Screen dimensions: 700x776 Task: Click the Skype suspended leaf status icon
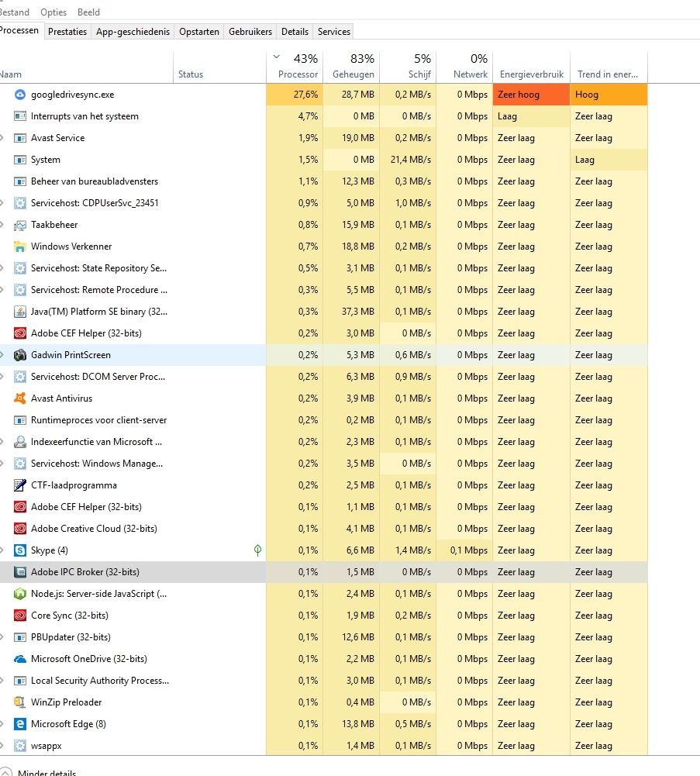[257, 550]
